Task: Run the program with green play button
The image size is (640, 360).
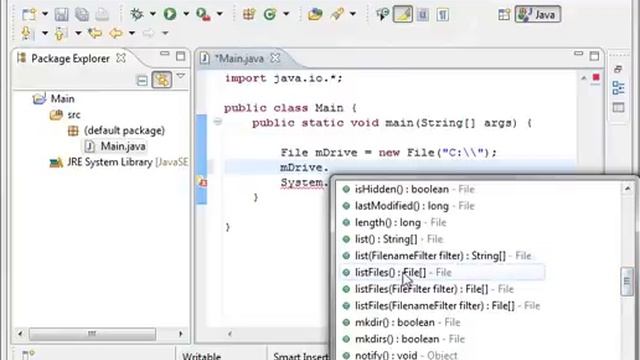Action: click(x=170, y=14)
